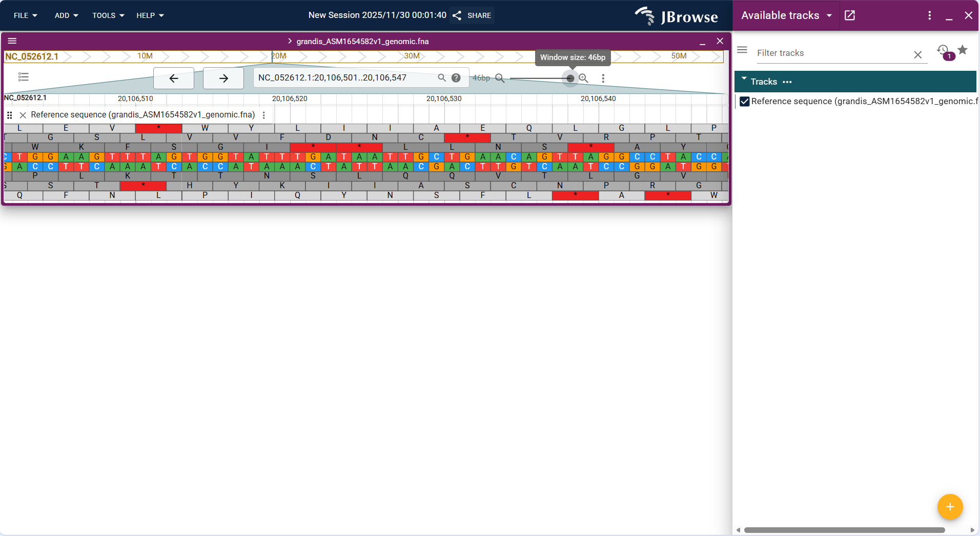The image size is (980, 536).
Task: Click the Share icon in the header
Action: pyautogui.click(x=457, y=15)
